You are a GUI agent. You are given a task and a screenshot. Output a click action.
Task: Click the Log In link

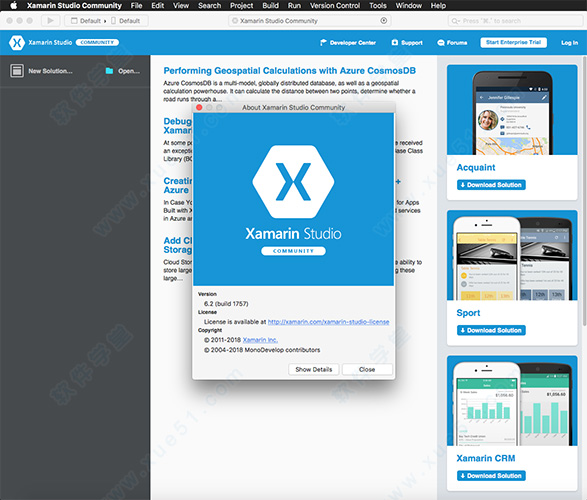point(569,43)
